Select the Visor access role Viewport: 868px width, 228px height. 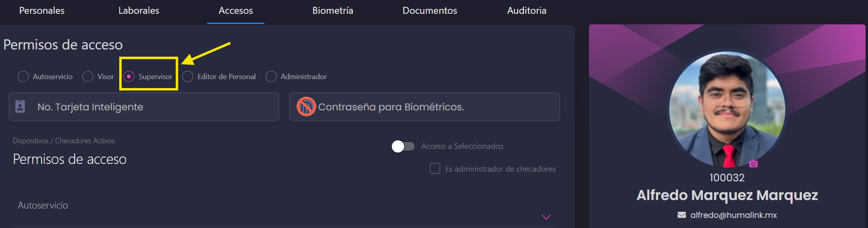coord(88,76)
